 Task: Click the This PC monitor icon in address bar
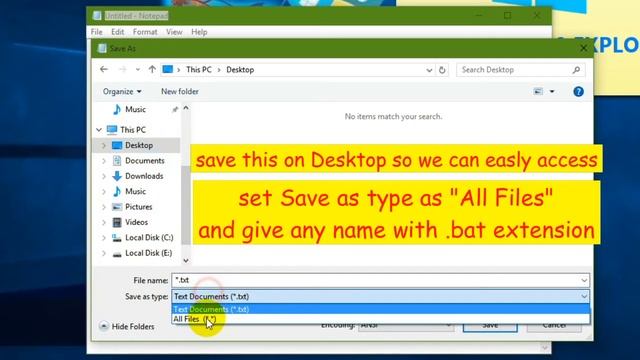click(x=168, y=69)
